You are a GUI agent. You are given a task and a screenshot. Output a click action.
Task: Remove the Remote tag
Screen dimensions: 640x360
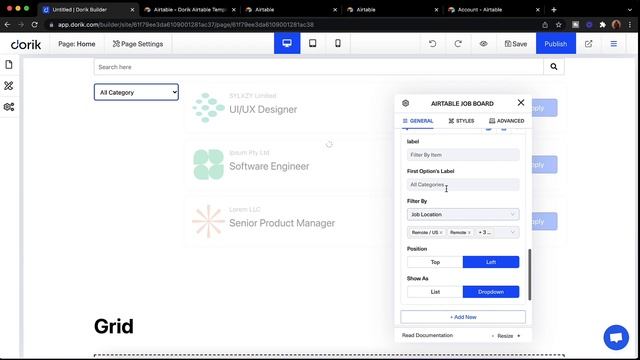click(469, 233)
